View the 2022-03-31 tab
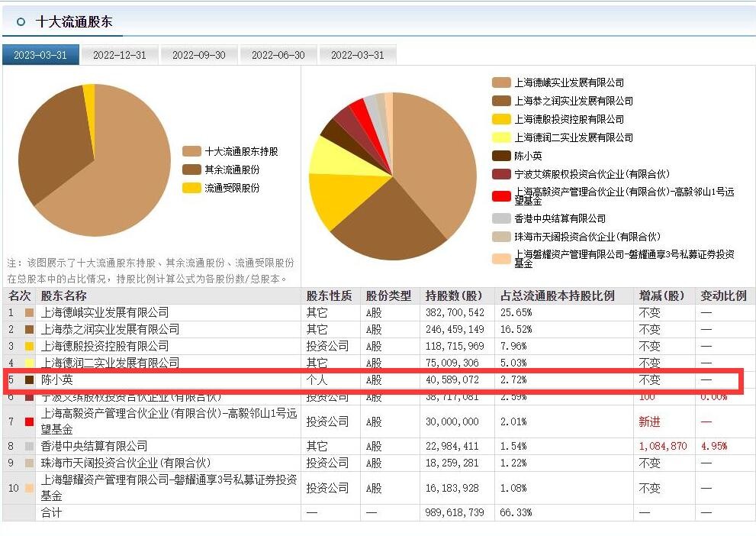The image size is (756, 536). [x=357, y=56]
